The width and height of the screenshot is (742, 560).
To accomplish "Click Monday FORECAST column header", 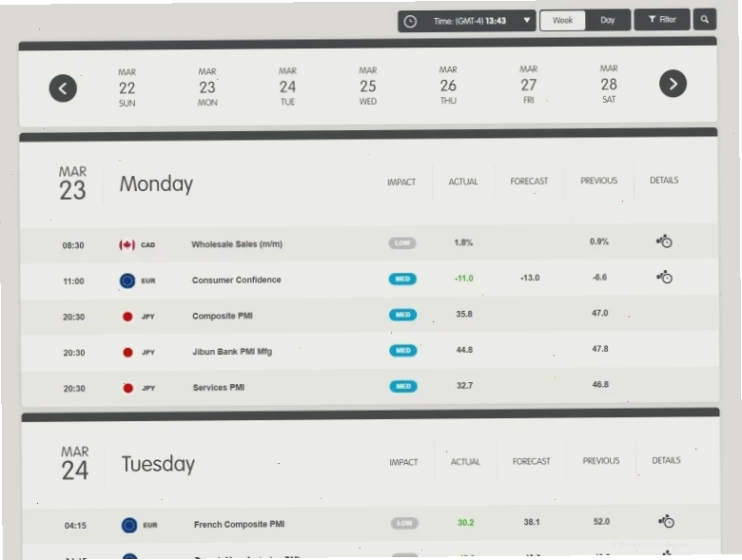I will point(529,182).
